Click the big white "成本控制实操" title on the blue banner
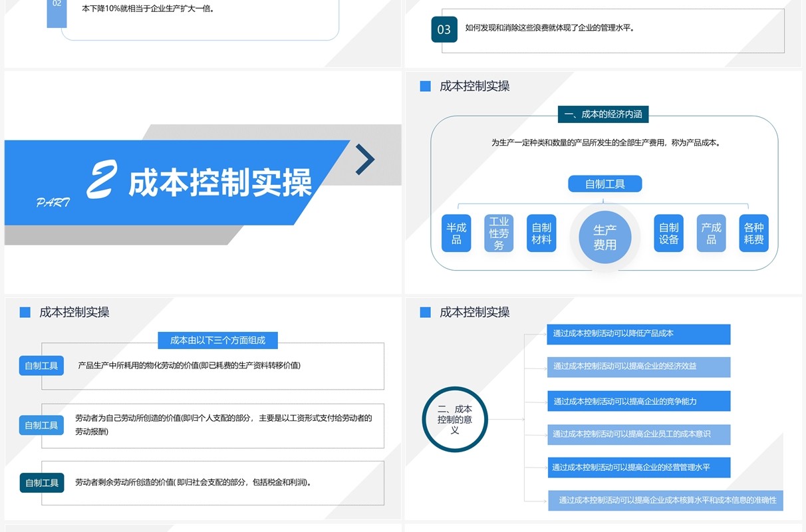This screenshot has height=532, width=806. coord(220,183)
